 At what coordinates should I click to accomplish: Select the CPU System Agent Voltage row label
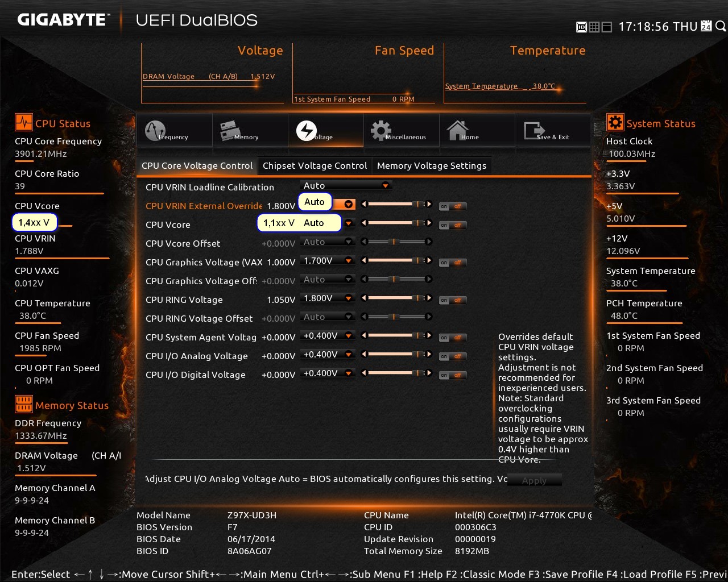coord(201,337)
